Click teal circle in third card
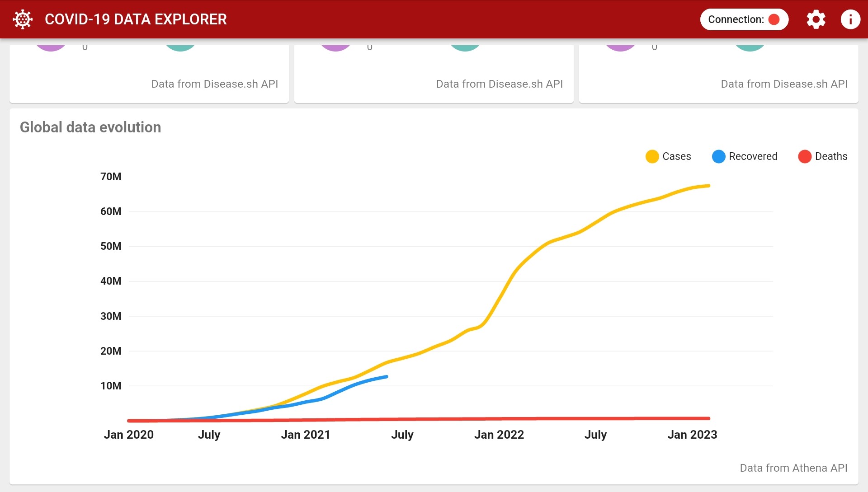The width and height of the screenshot is (868, 492). point(750,47)
